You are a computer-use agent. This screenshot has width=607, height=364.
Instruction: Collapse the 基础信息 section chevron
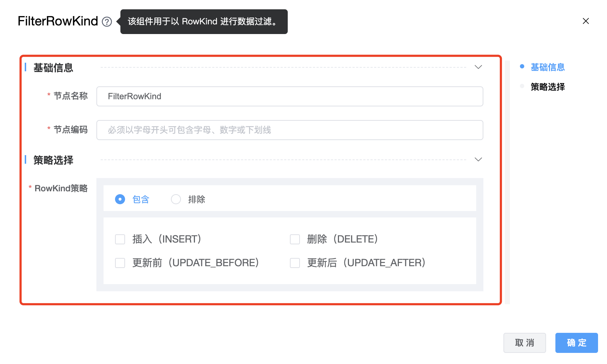click(478, 67)
